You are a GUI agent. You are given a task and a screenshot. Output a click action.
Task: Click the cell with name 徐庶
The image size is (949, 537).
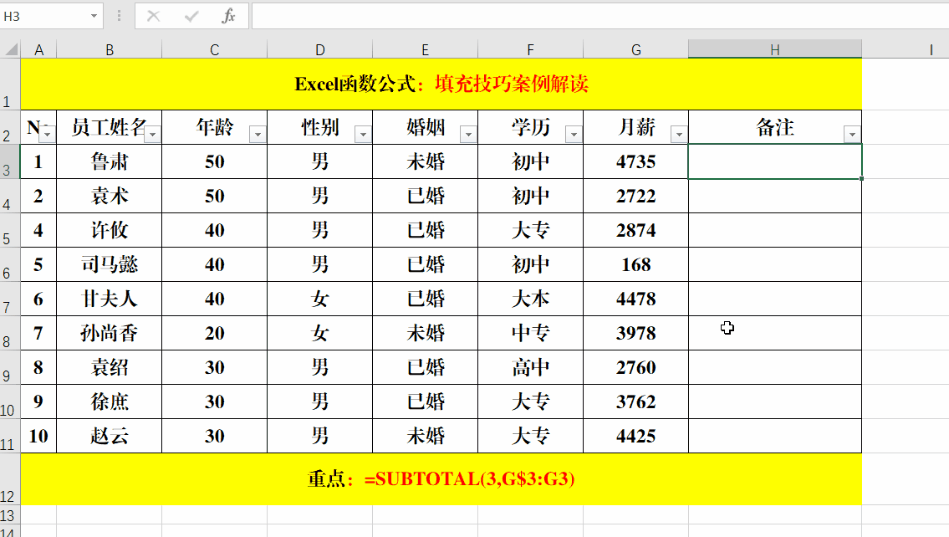[x=110, y=401]
